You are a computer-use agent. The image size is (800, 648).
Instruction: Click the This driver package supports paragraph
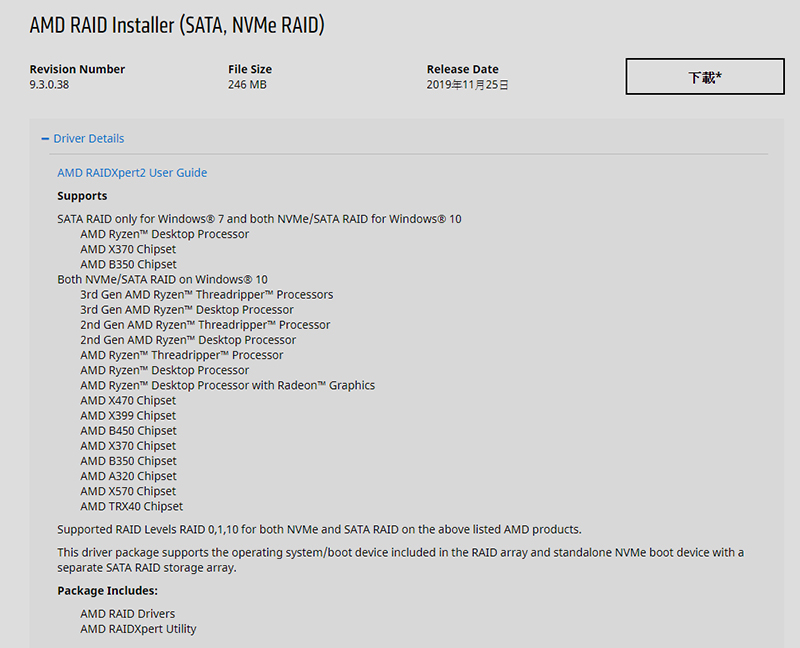(401, 560)
